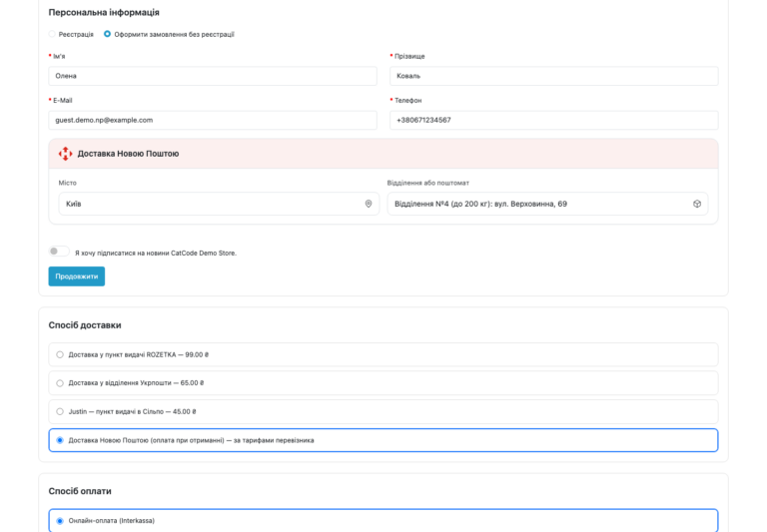767x532 pixels.
Task: Select Онлайн-оплата (Interkassa) payment radio
Action: pos(60,521)
